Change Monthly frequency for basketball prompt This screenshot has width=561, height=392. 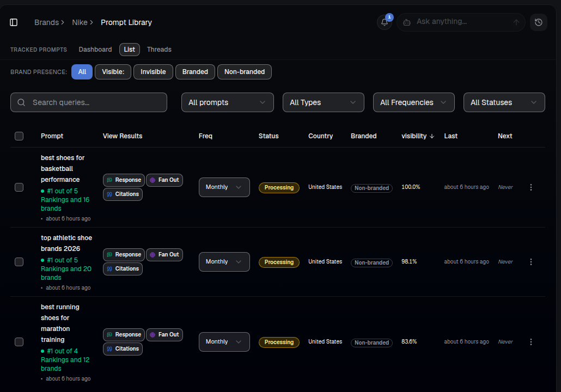click(x=224, y=187)
